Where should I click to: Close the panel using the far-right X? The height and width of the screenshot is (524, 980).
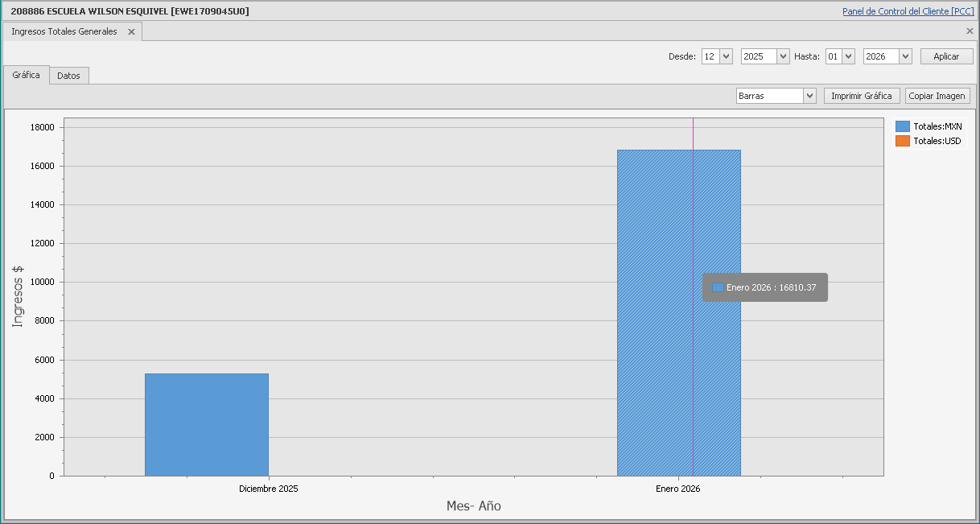970,31
